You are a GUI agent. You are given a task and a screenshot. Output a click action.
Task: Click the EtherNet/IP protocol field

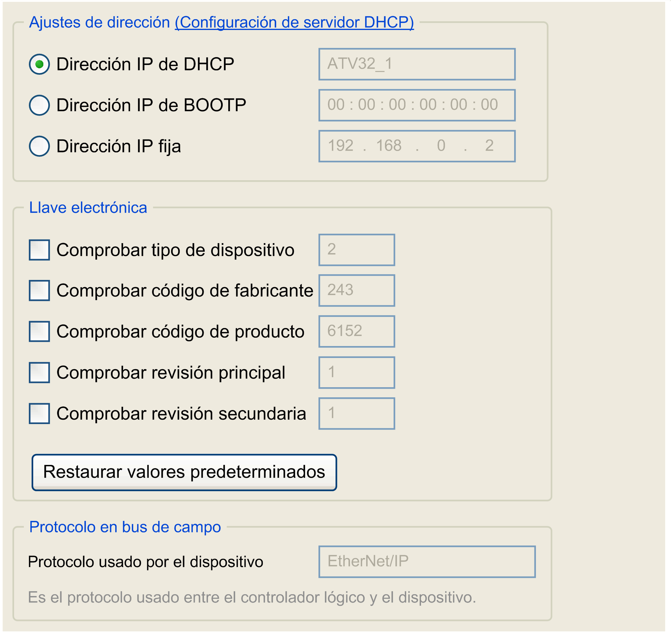(426, 562)
